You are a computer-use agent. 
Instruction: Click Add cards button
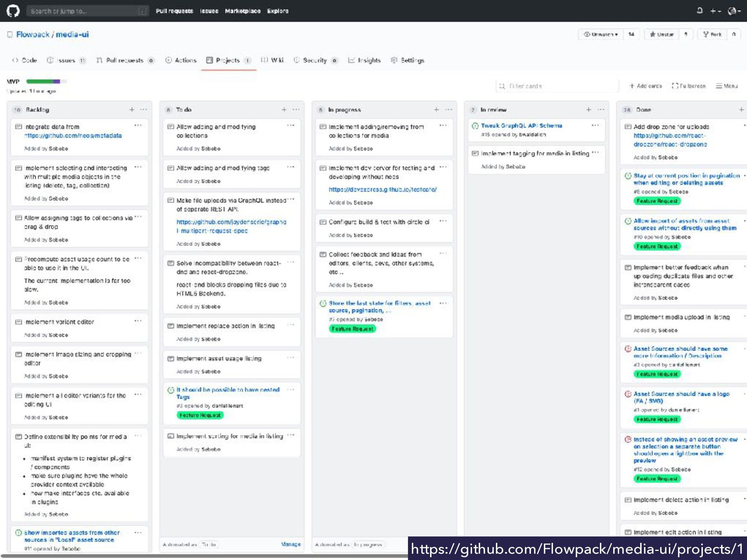pyautogui.click(x=645, y=86)
